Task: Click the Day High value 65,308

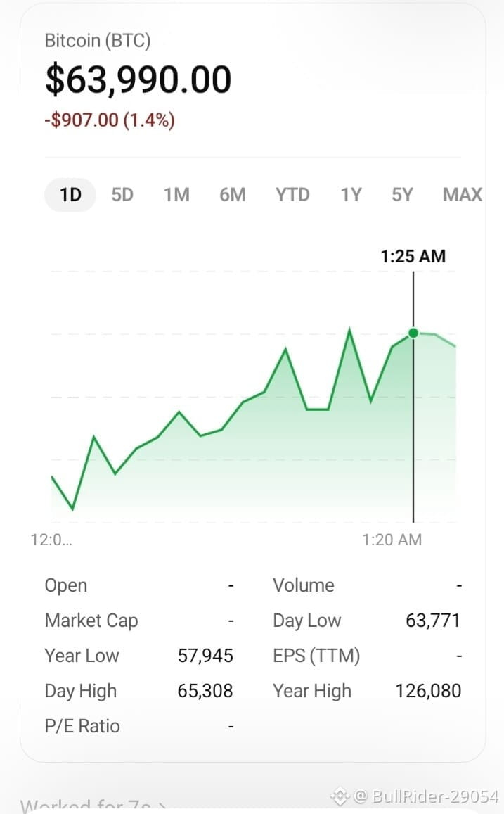Action: [205, 691]
